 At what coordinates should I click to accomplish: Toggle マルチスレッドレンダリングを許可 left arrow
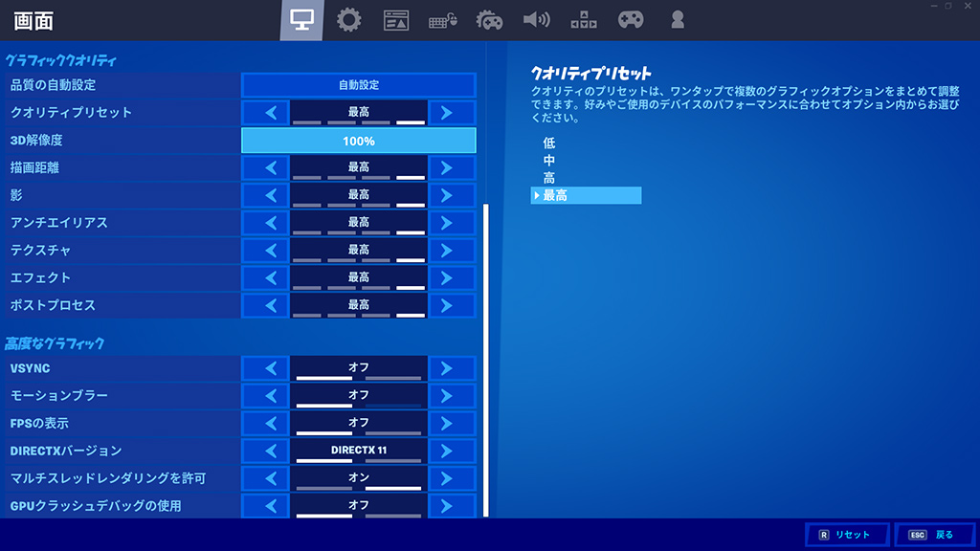click(266, 478)
